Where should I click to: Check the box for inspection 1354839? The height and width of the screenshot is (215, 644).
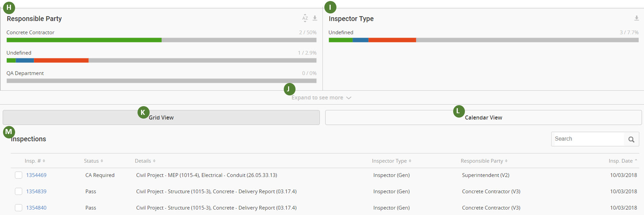click(x=19, y=191)
